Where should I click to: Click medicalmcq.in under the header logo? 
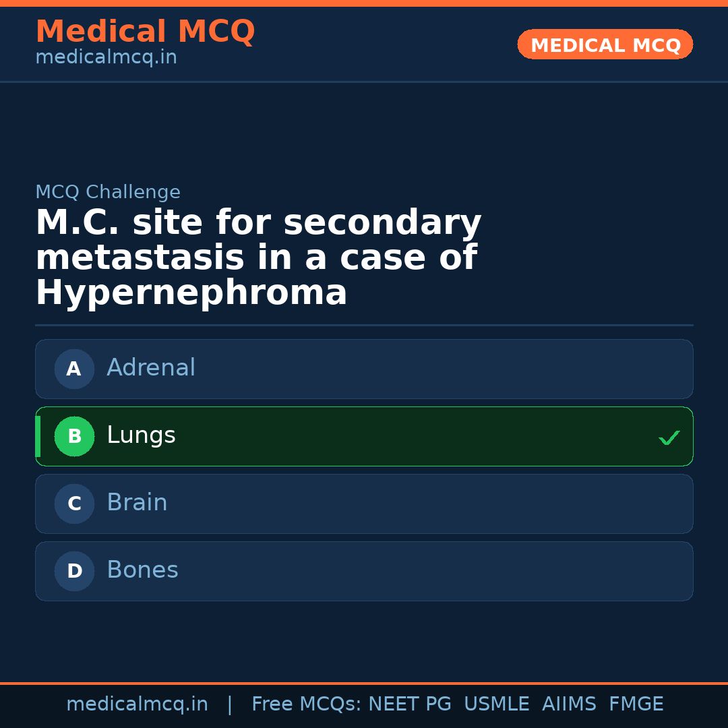pyautogui.click(x=105, y=57)
